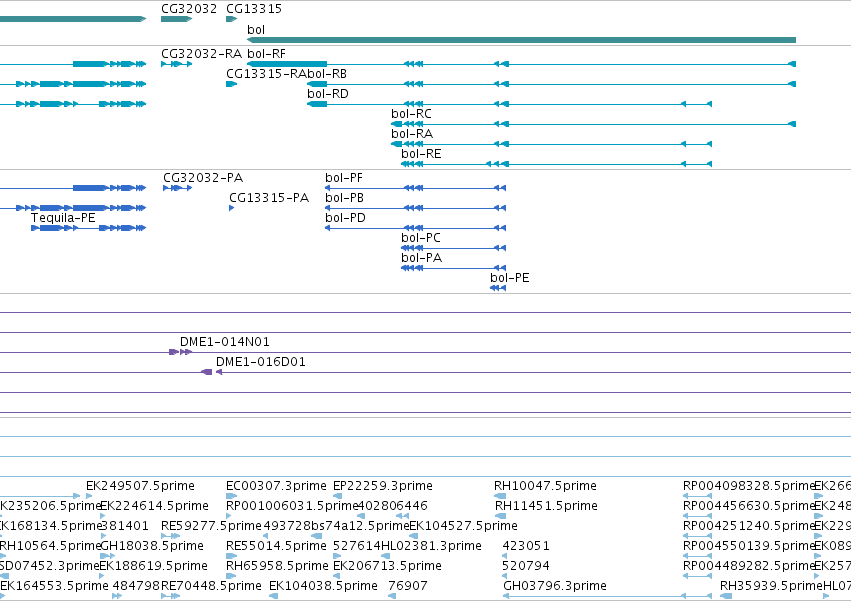Screen dimensions: 851x601
Task: Click the bol-PB protein label
Action: coord(345,198)
